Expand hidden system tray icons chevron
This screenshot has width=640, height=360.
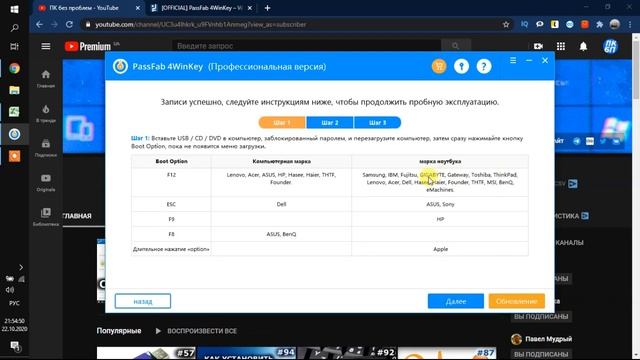tap(21, 267)
